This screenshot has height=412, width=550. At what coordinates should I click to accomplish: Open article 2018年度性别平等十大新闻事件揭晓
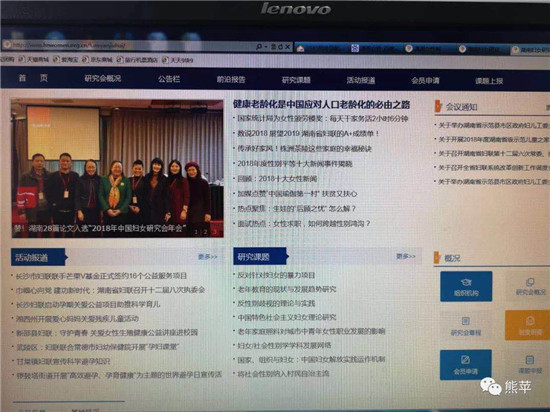tap(295, 164)
